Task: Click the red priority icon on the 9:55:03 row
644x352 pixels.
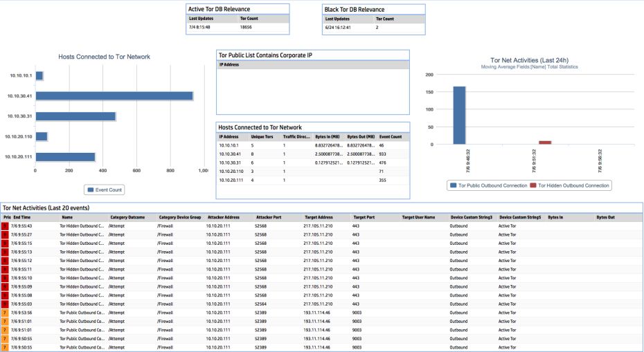Action: (6, 304)
